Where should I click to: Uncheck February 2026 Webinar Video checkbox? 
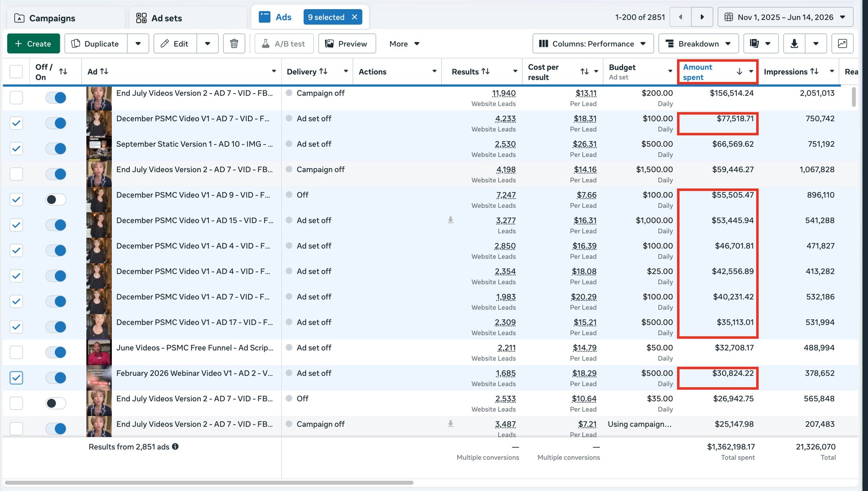click(x=16, y=378)
